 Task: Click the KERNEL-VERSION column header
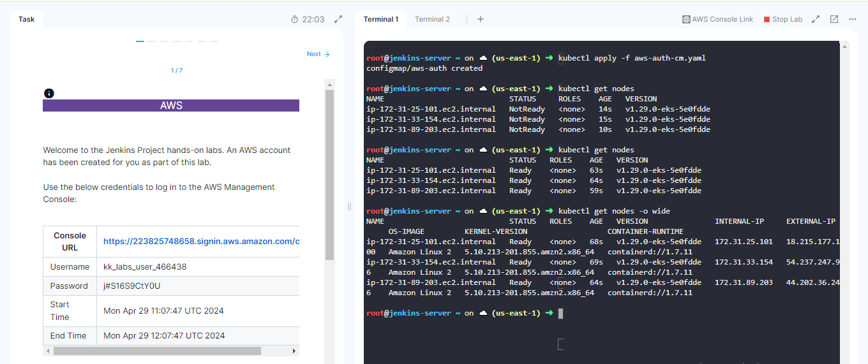pyautogui.click(x=496, y=231)
